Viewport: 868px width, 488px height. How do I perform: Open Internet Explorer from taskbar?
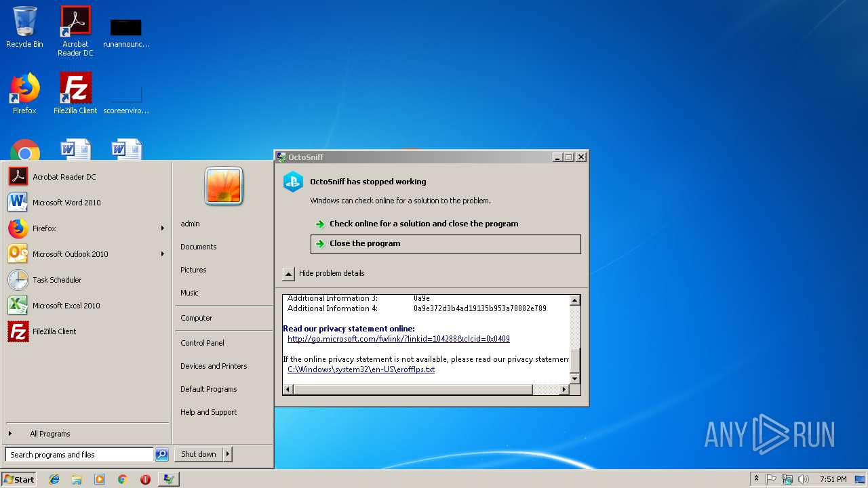pyautogui.click(x=54, y=479)
